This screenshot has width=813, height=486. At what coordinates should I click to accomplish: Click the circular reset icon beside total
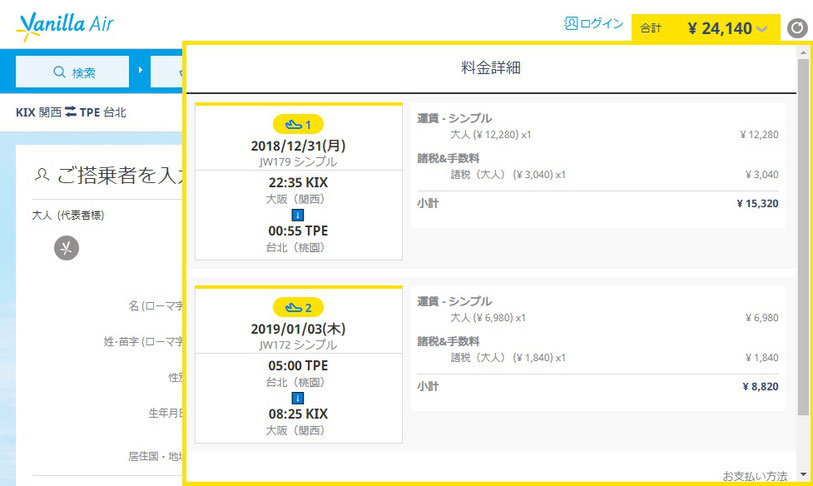coord(797,28)
